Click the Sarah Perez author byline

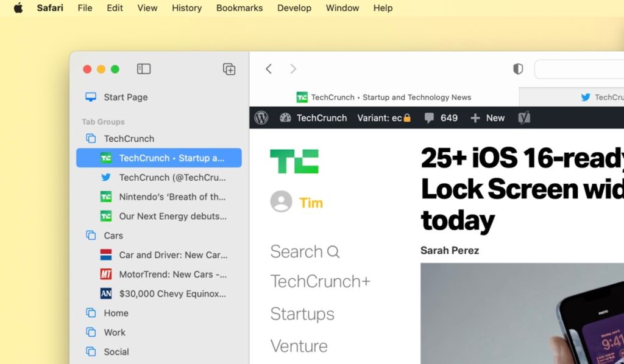(x=450, y=250)
